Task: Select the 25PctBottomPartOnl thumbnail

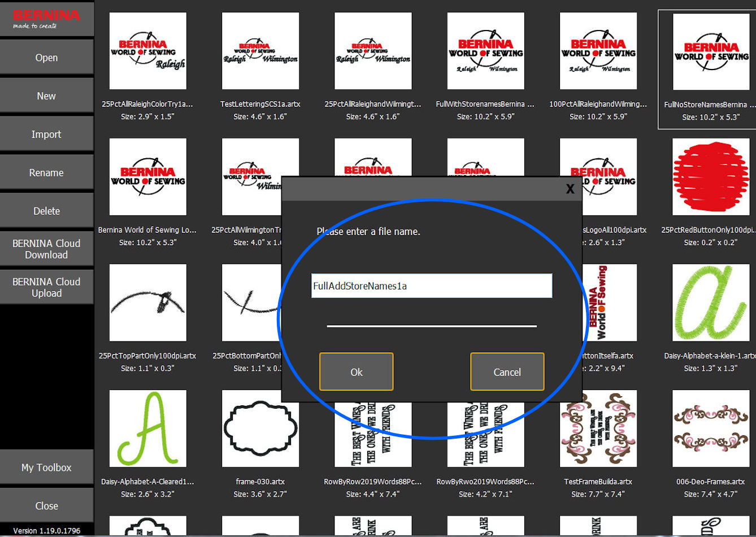Action: (251, 303)
